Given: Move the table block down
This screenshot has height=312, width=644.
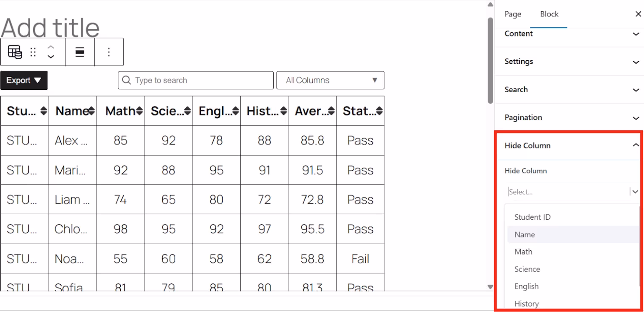Looking at the screenshot, I should 51,56.
